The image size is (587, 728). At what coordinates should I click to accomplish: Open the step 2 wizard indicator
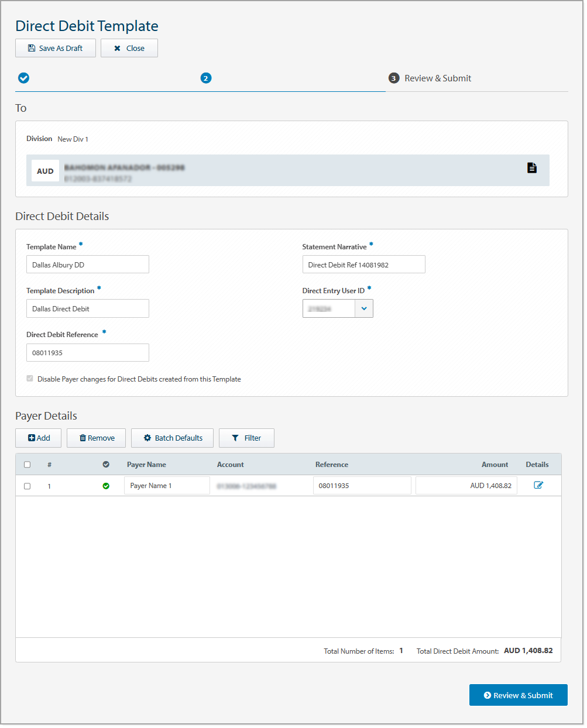[x=205, y=77]
